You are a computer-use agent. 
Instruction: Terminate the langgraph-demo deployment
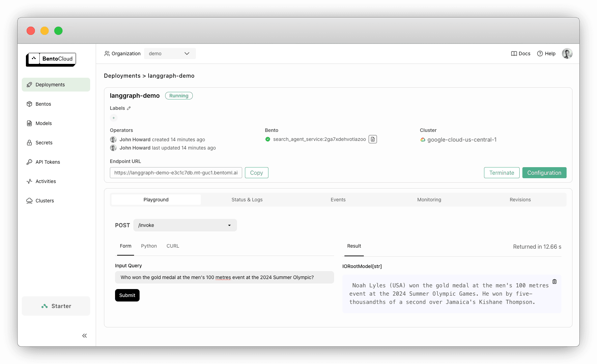point(502,172)
